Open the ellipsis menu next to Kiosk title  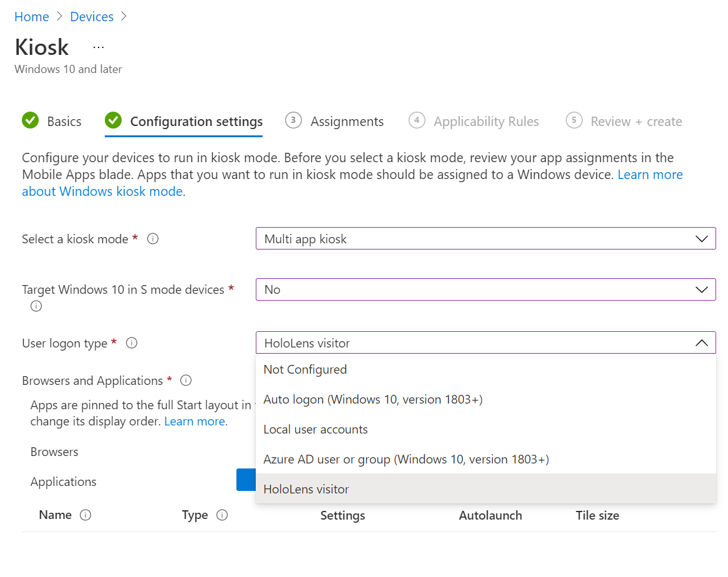click(x=99, y=47)
